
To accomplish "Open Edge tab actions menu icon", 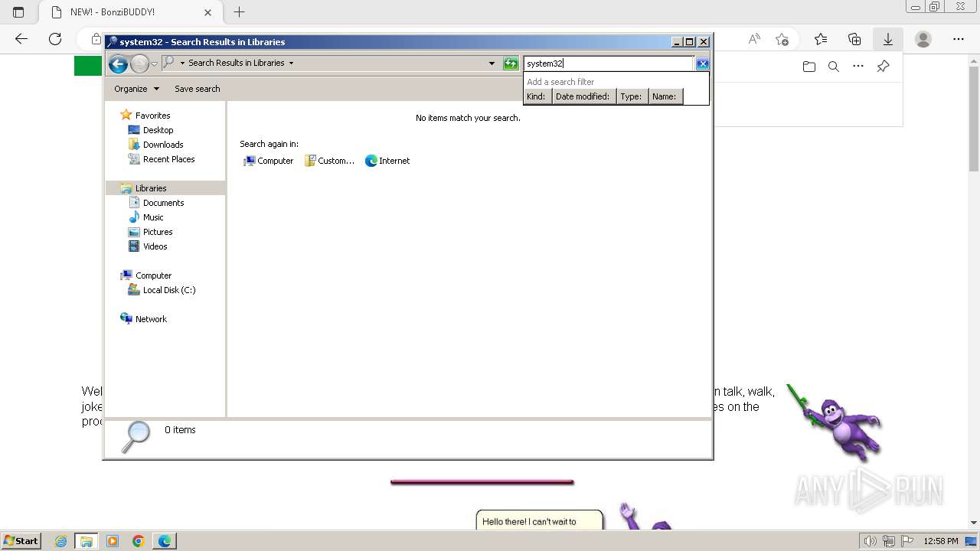I will [x=18, y=12].
